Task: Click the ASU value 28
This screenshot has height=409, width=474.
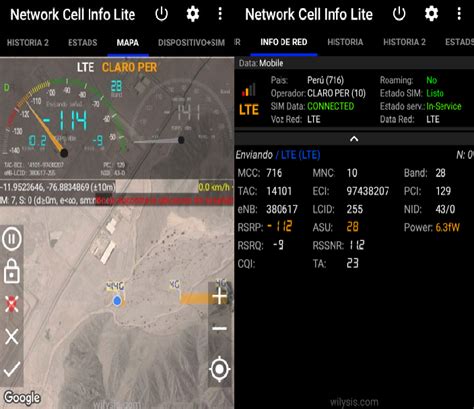Action: pyautogui.click(x=352, y=227)
